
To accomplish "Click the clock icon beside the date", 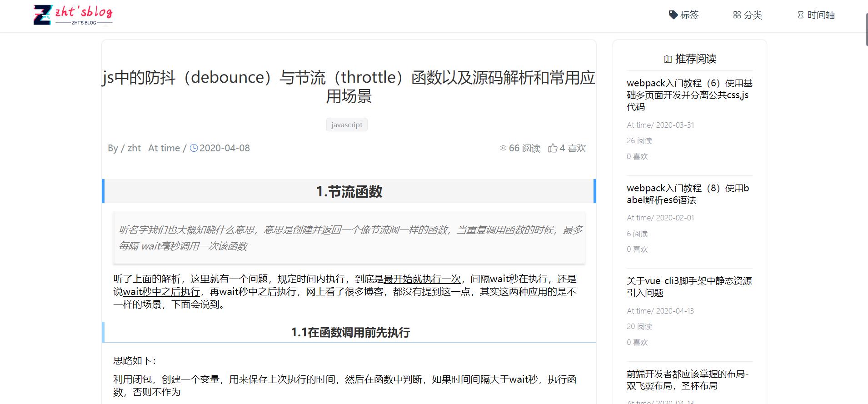I will click(194, 148).
